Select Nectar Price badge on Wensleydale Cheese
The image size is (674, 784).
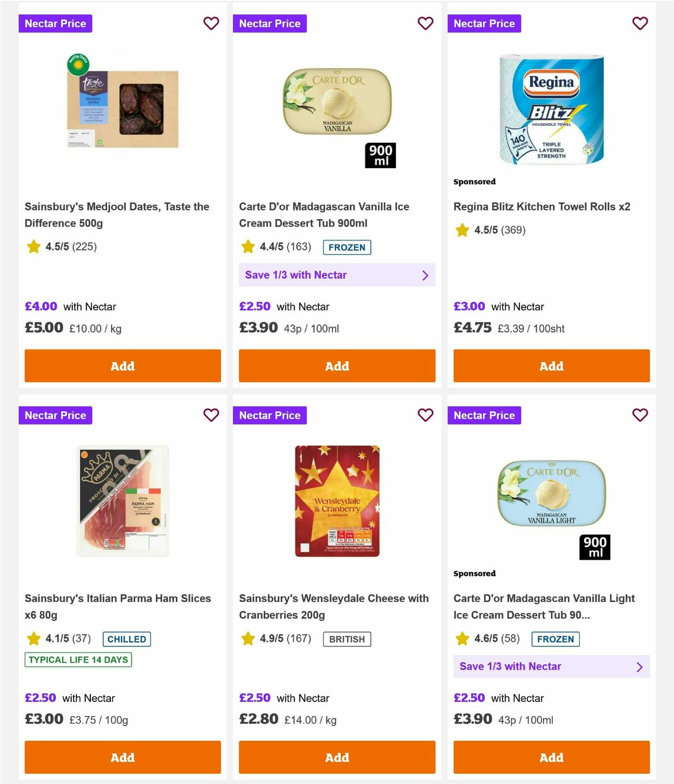coord(270,415)
